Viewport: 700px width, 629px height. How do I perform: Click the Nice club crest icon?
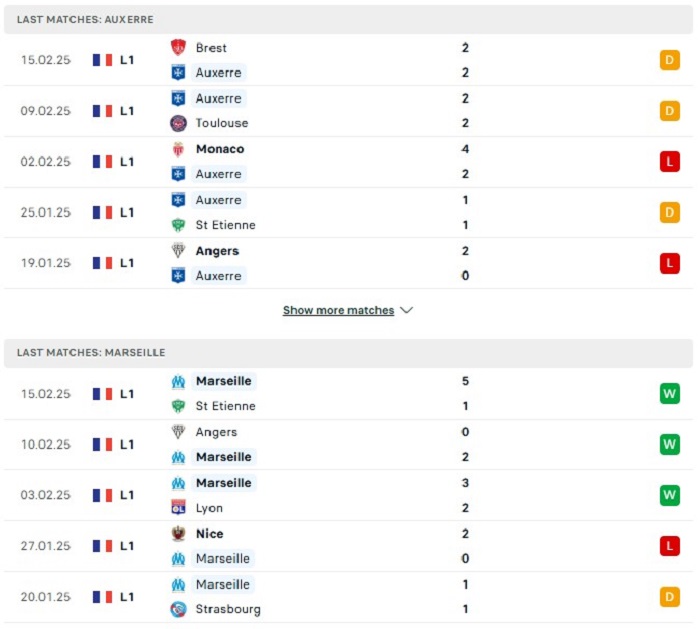pyautogui.click(x=178, y=533)
